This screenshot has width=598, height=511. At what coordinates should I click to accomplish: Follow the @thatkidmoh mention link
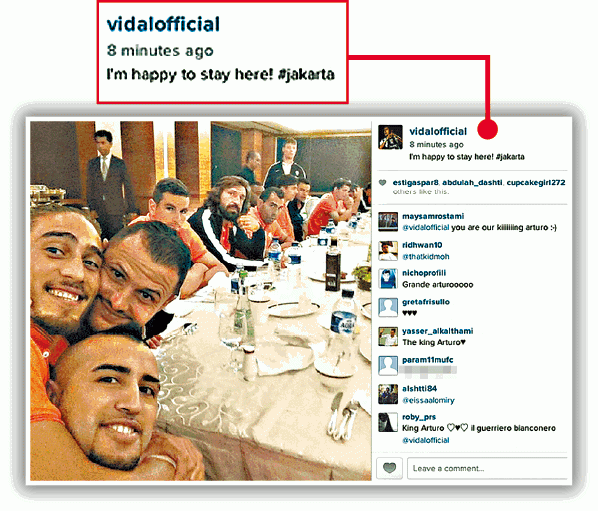coord(426,257)
